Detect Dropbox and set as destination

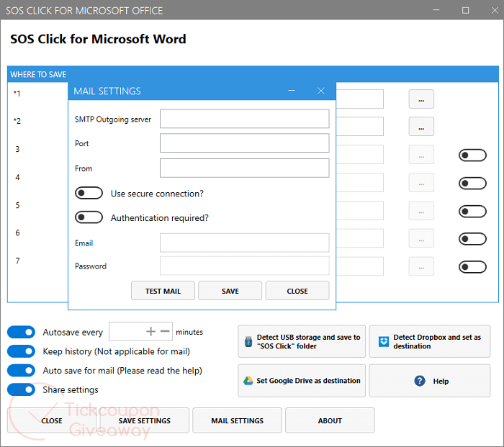coord(430,341)
